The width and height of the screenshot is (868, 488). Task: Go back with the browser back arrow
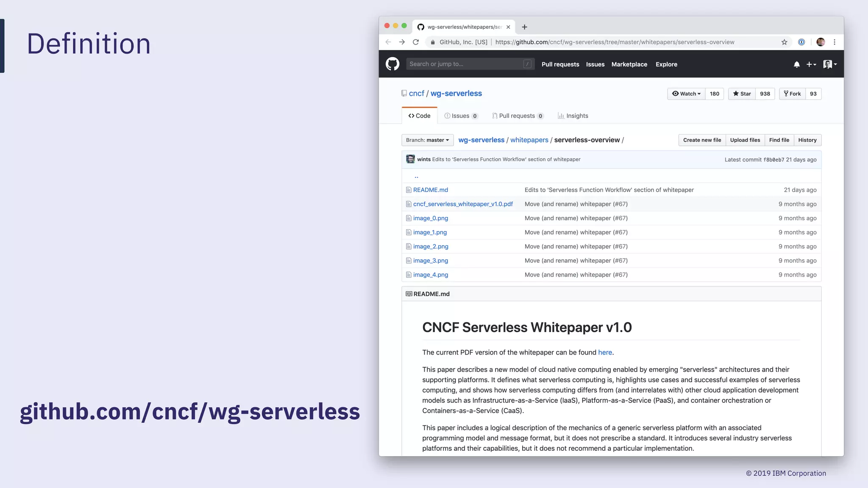[x=388, y=42]
